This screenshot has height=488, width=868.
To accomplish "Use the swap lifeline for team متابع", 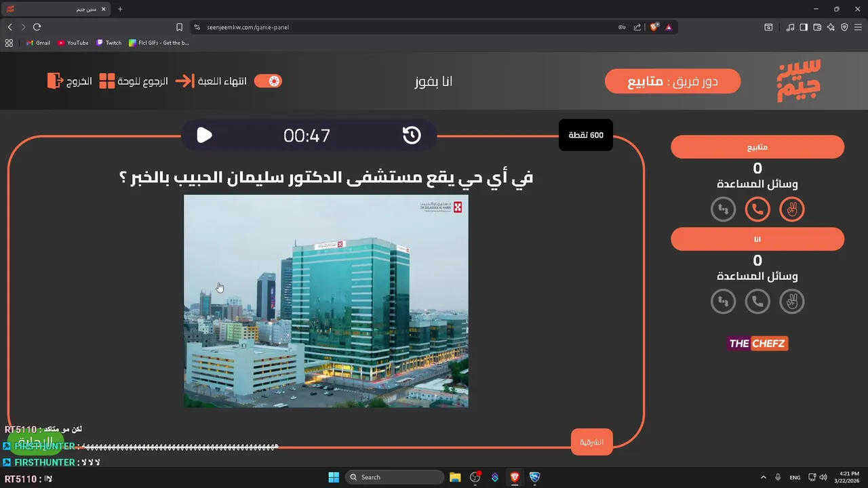I will 724,209.
